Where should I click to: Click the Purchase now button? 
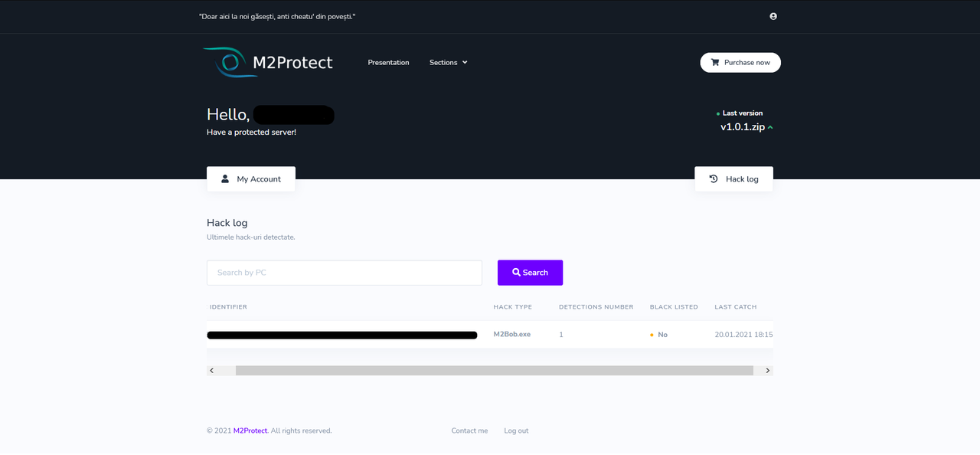tap(740, 63)
